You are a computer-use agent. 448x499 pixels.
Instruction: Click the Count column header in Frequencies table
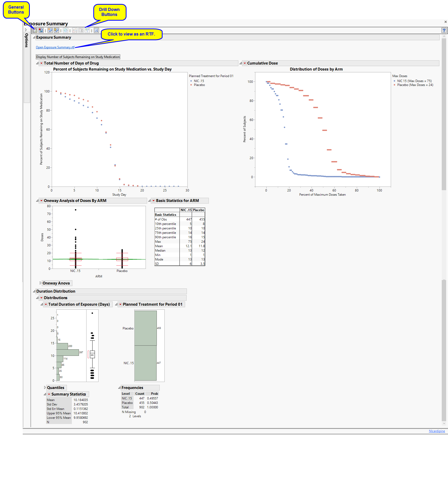click(140, 394)
